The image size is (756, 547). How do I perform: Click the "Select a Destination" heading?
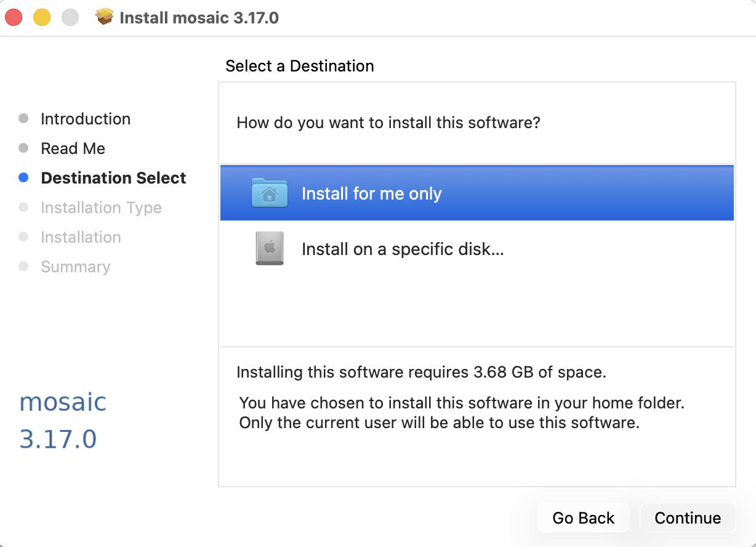300,66
